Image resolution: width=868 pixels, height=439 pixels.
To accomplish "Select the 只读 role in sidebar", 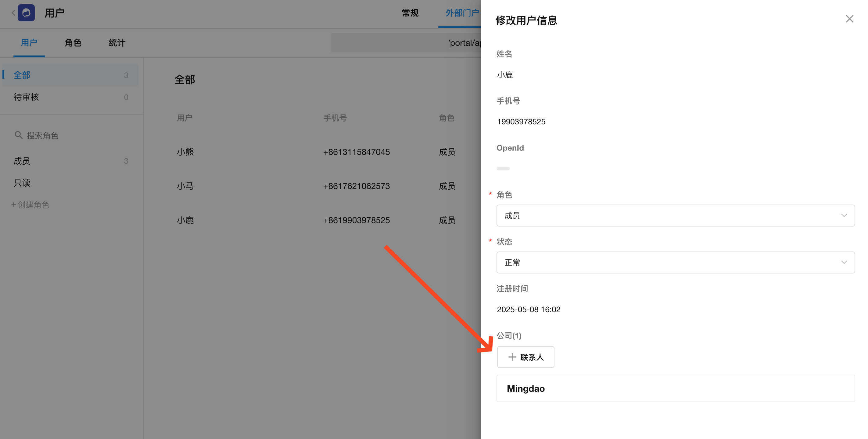I will click(x=22, y=183).
